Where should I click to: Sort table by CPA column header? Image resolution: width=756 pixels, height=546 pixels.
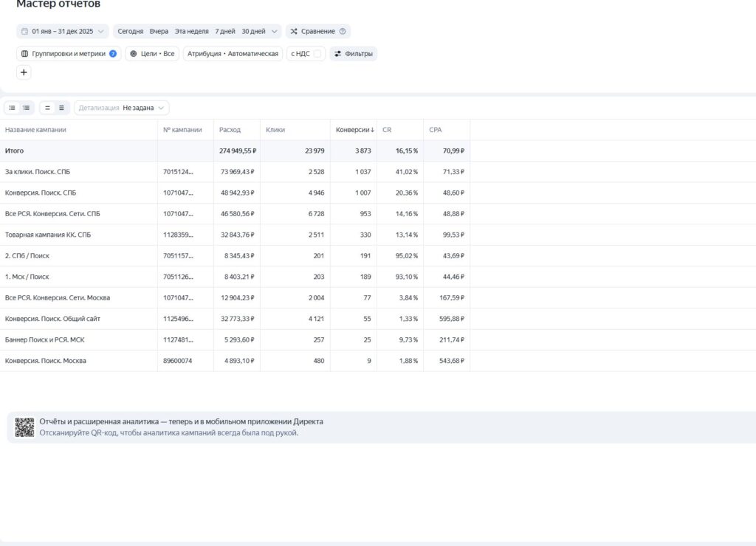pyautogui.click(x=436, y=130)
